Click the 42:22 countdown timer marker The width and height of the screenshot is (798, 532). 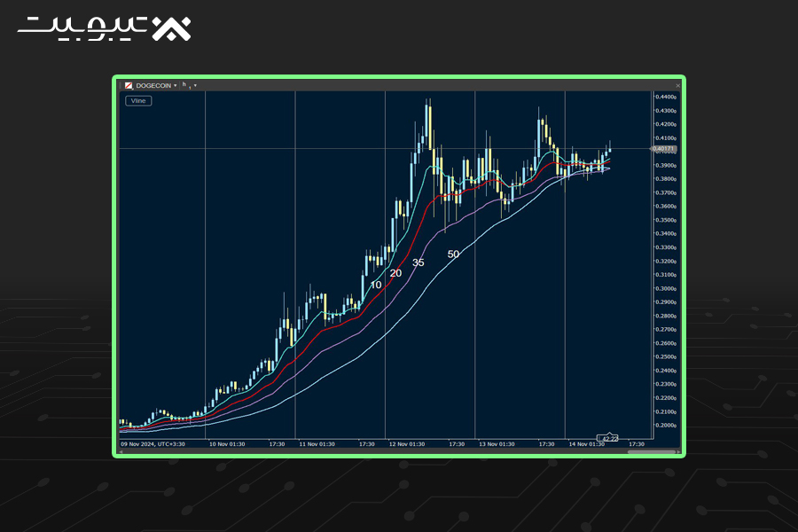click(x=607, y=438)
